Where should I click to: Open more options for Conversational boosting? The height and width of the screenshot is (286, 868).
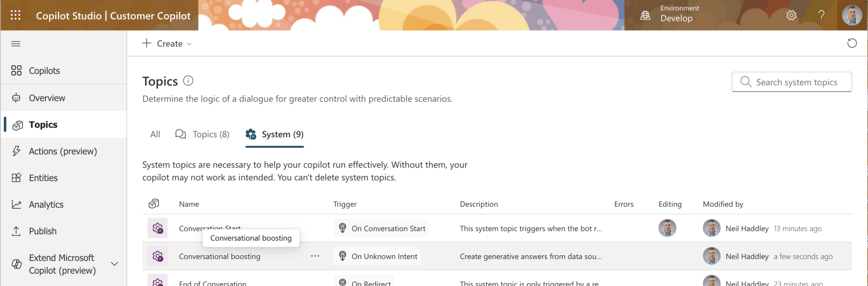pos(315,256)
